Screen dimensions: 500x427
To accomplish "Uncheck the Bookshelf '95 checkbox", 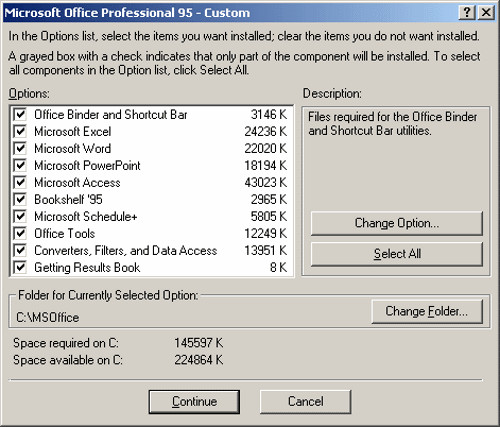I will tap(20, 199).
